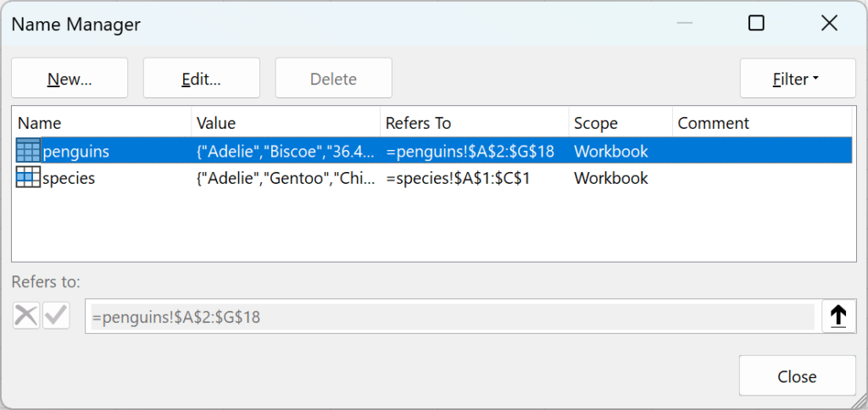Click the New... button
This screenshot has width=868, height=410.
tap(70, 79)
